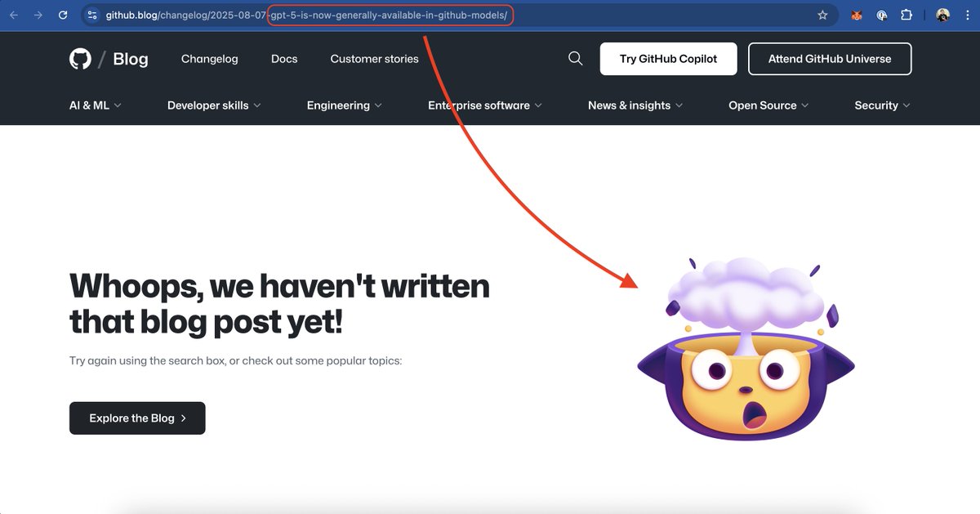This screenshot has width=980, height=514.
Task: Bookmark this page with the star icon
Action: point(822,15)
